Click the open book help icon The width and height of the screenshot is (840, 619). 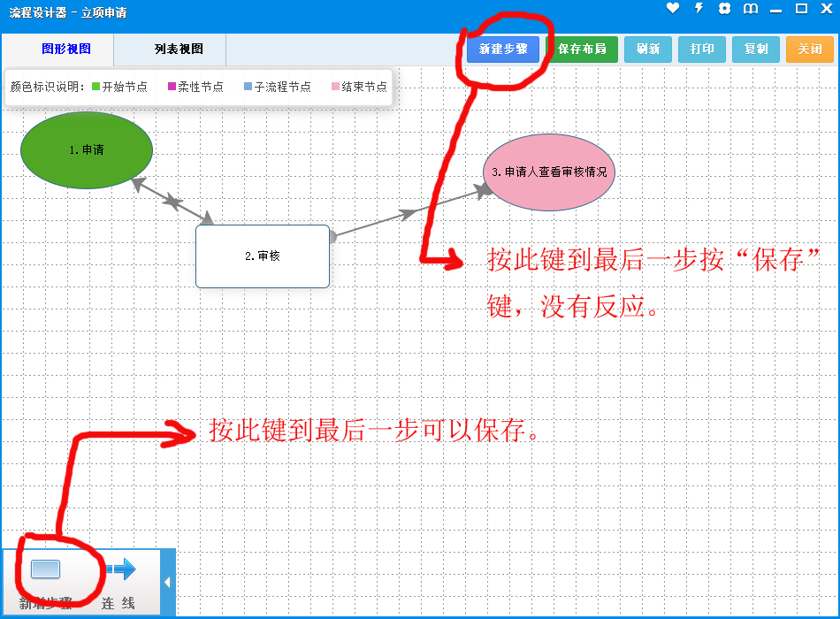click(750, 9)
